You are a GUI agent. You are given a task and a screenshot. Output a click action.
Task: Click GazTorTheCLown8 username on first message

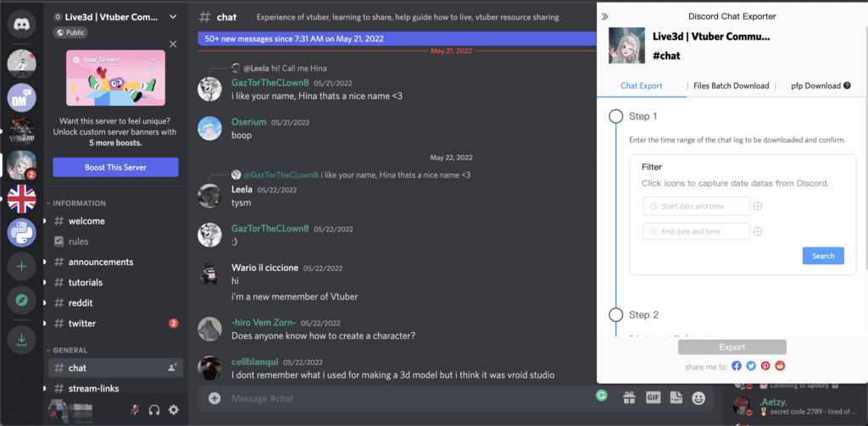pyautogui.click(x=270, y=84)
